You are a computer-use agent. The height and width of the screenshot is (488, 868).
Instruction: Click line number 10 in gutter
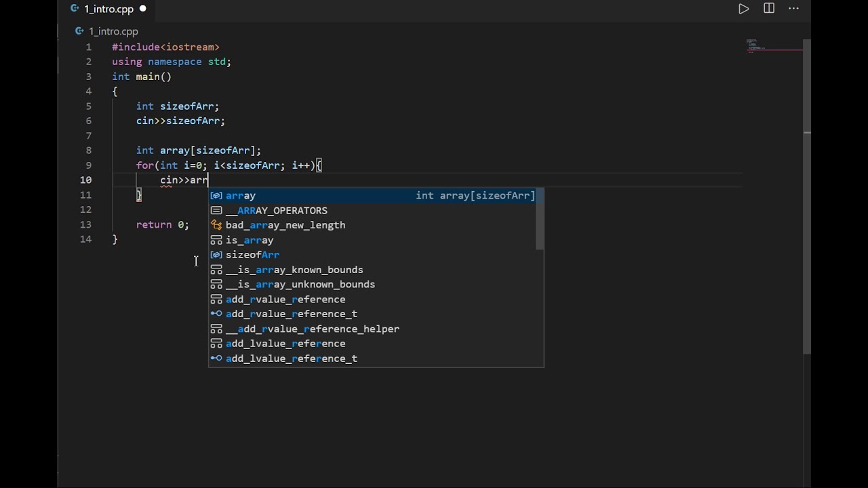pos(86,180)
